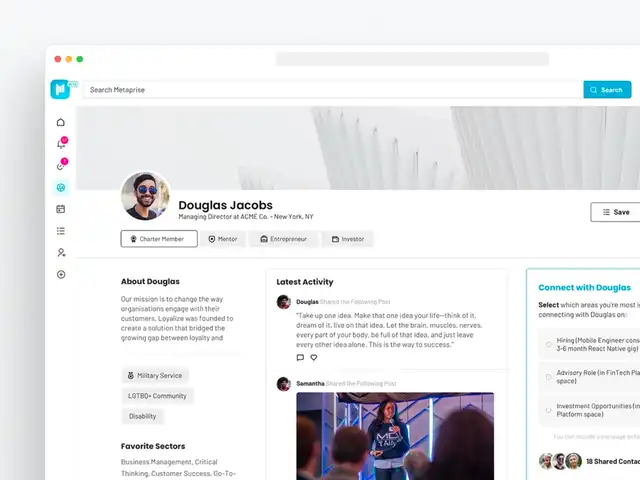640x480 pixels.
Task: Comment on Douglas's shared post
Action: [x=300, y=358]
